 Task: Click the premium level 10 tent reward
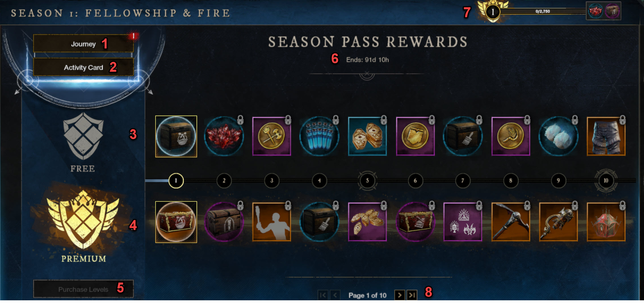point(606,222)
